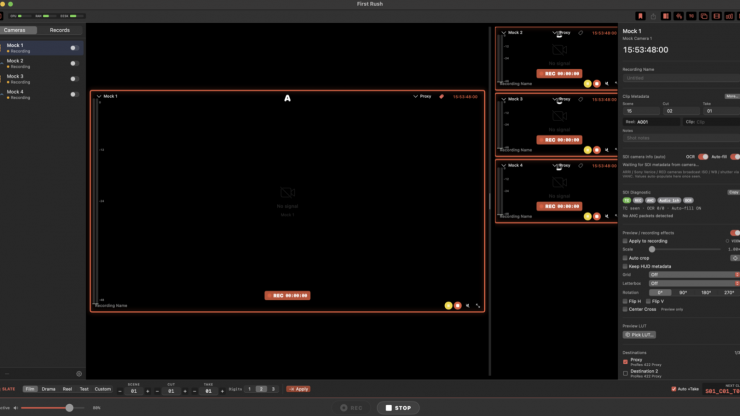The width and height of the screenshot is (740, 416).
Task: Increase Take number with plus button
Action: point(222,391)
